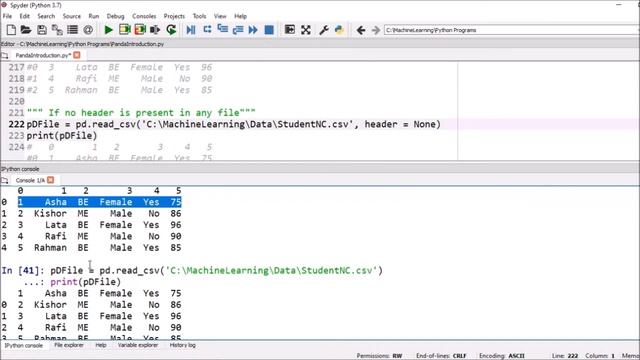Open file using the folder icon
This screenshot has height=360, width=640.
(26, 30)
